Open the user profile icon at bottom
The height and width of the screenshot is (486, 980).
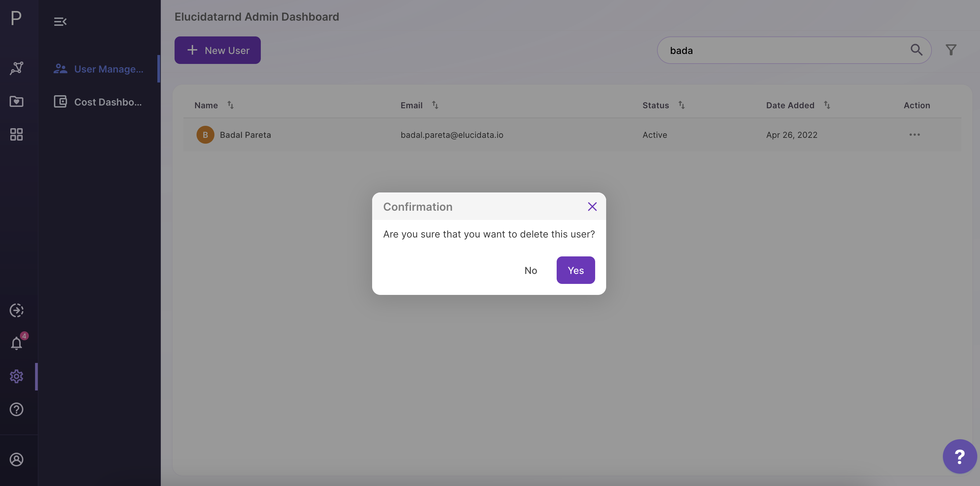coord(16,459)
